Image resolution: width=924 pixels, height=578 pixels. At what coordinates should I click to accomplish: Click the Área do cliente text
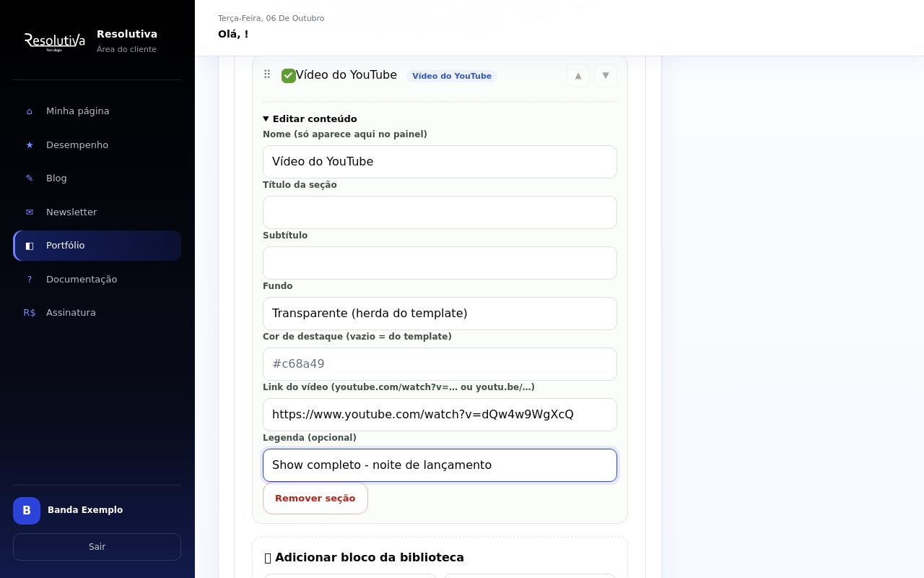[126, 49]
